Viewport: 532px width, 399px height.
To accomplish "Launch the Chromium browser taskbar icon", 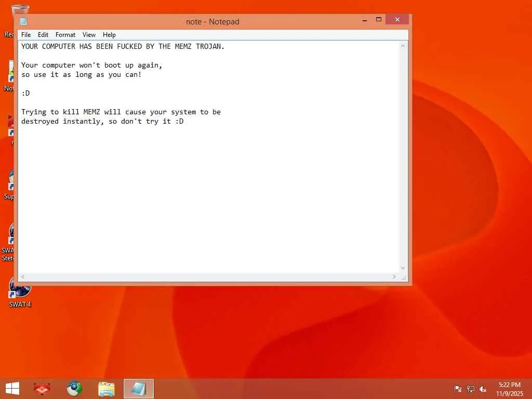I will (74, 389).
